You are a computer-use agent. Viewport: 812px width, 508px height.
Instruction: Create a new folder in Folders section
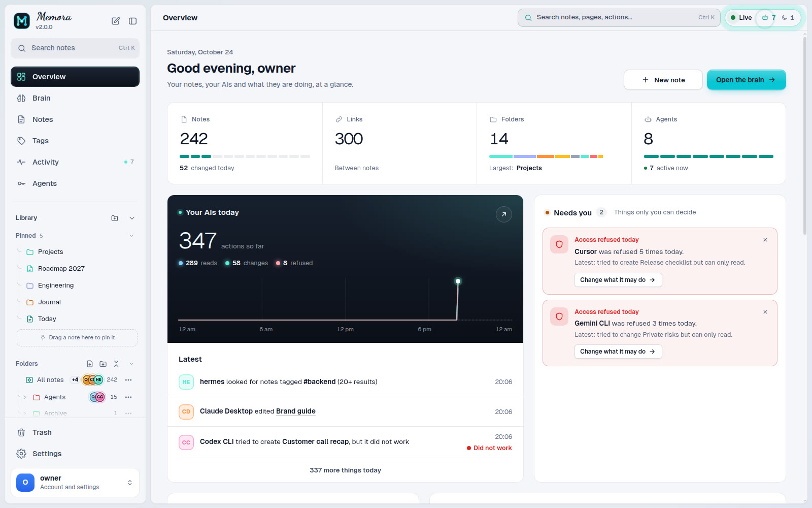tap(103, 364)
